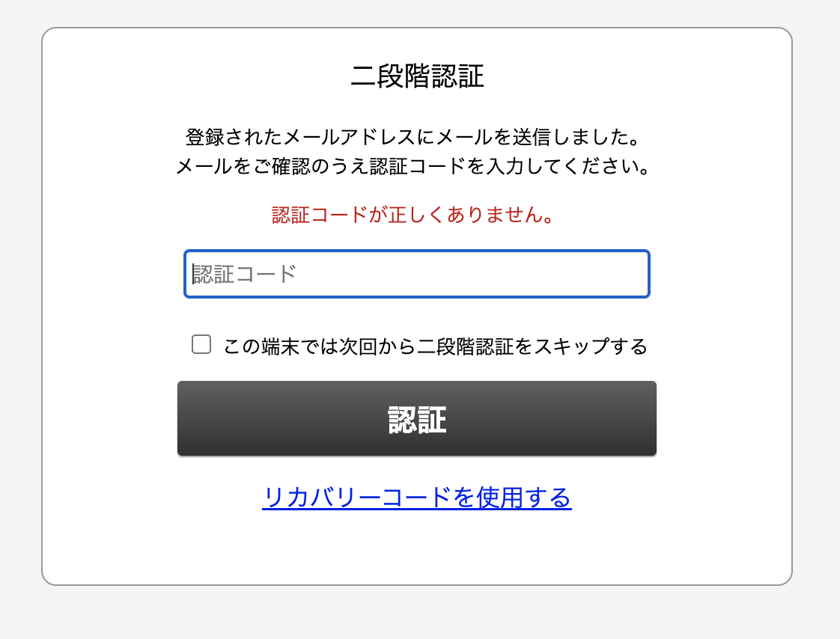Click the 二段階認証 heading text
840x639 pixels.
(x=417, y=76)
